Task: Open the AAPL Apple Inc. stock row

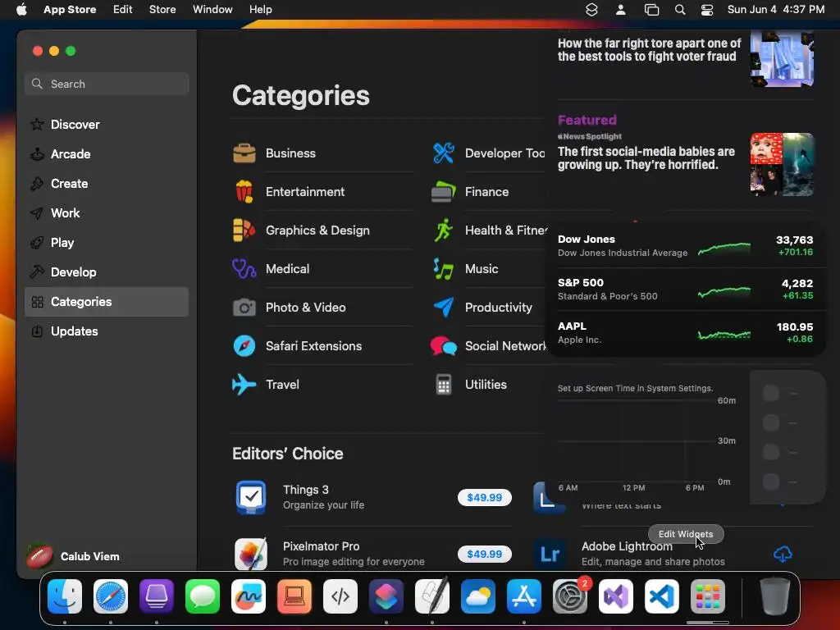Action: (686, 333)
